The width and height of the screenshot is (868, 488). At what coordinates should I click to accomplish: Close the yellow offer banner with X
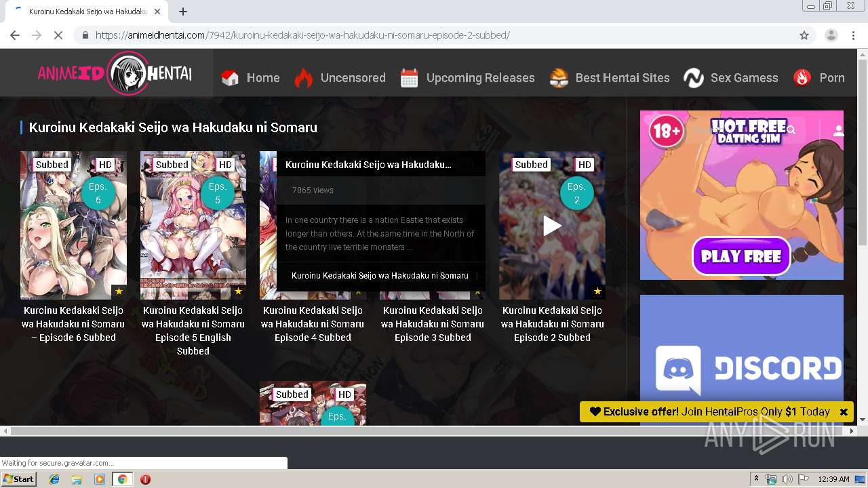(844, 411)
